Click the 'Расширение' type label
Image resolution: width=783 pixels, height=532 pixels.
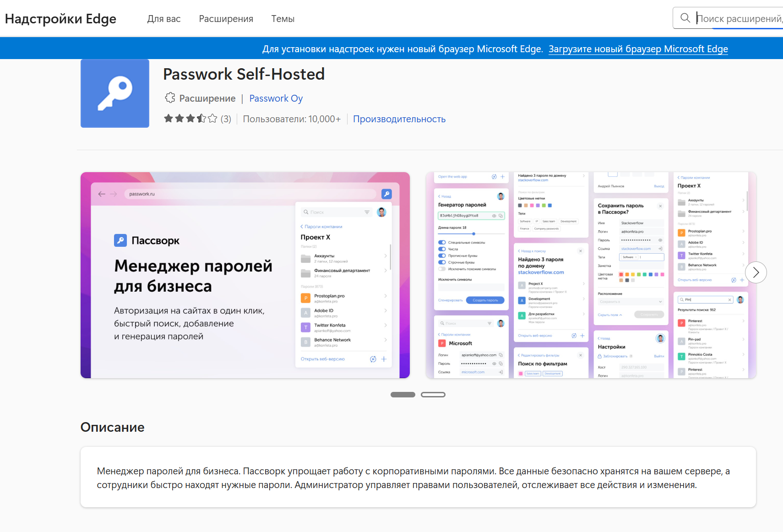207,98
